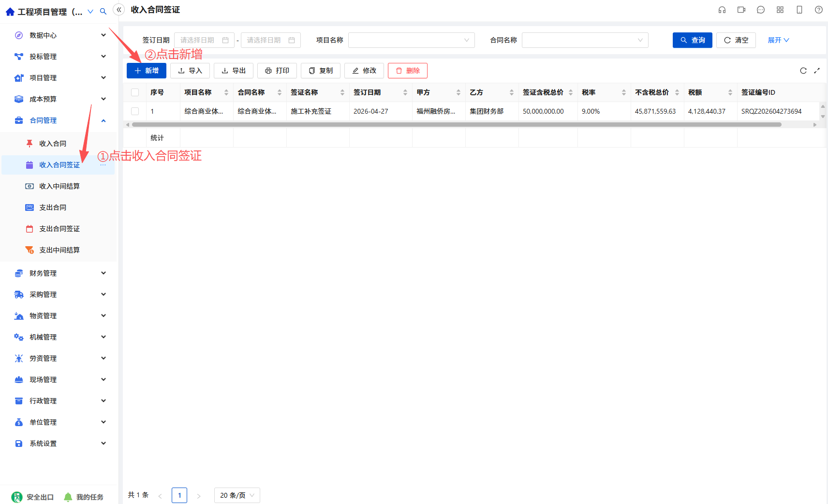Go to page 1 in pagination
Viewport: 828px width, 504px height.
click(179, 495)
